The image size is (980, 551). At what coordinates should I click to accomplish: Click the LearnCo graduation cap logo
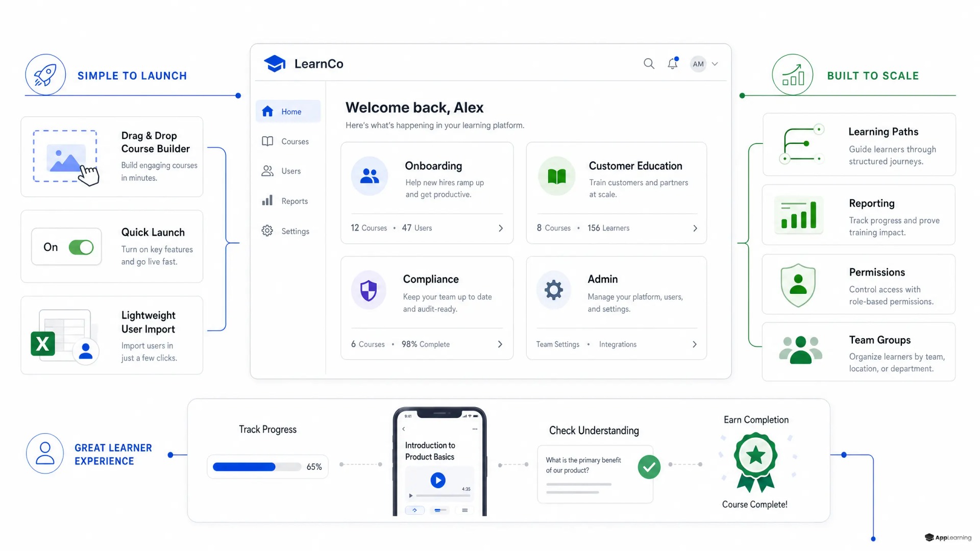click(275, 64)
